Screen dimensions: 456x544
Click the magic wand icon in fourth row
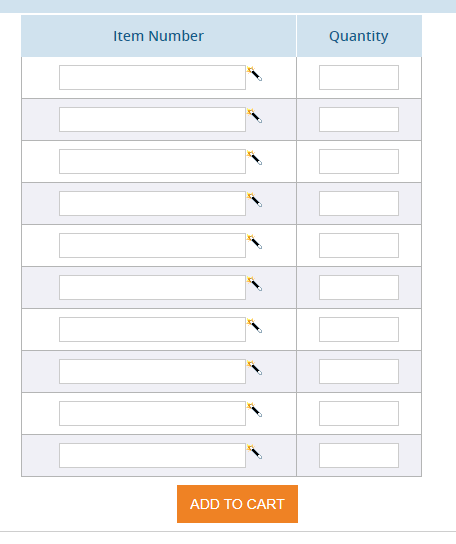click(x=254, y=199)
